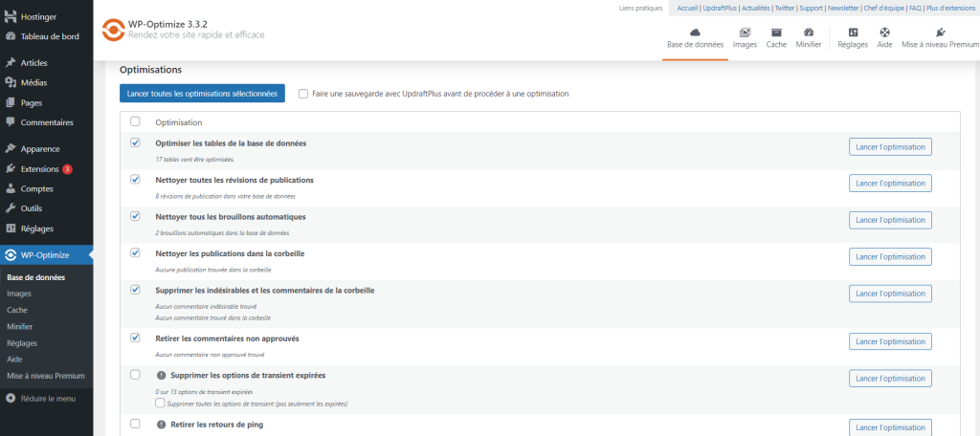The width and height of the screenshot is (980, 436).
Task: Click the Articles pin icon
Action: [x=10, y=62]
